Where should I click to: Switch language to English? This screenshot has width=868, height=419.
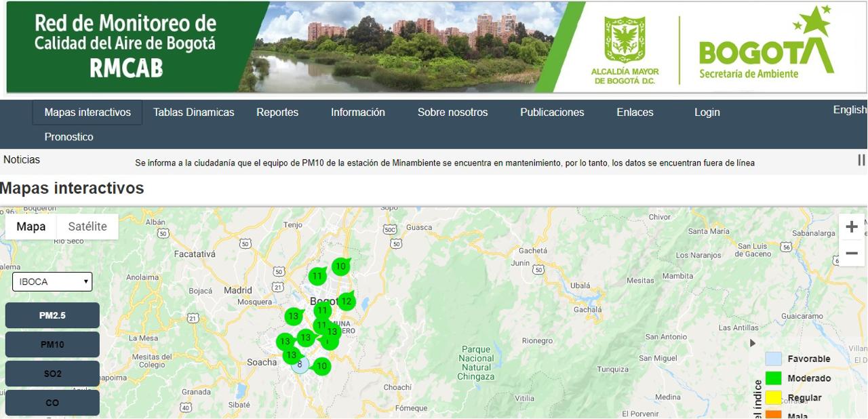[849, 110]
